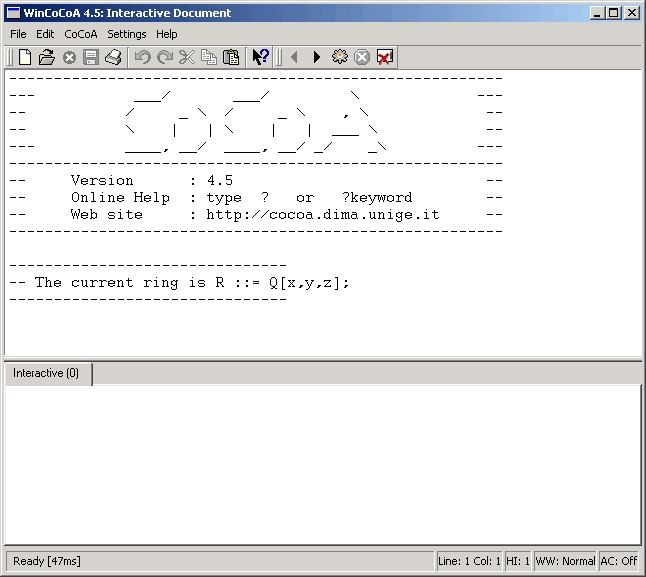The height and width of the screenshot is (577, 646).
Task: Click the close document circle-X icon
Action: click(69, 57)
